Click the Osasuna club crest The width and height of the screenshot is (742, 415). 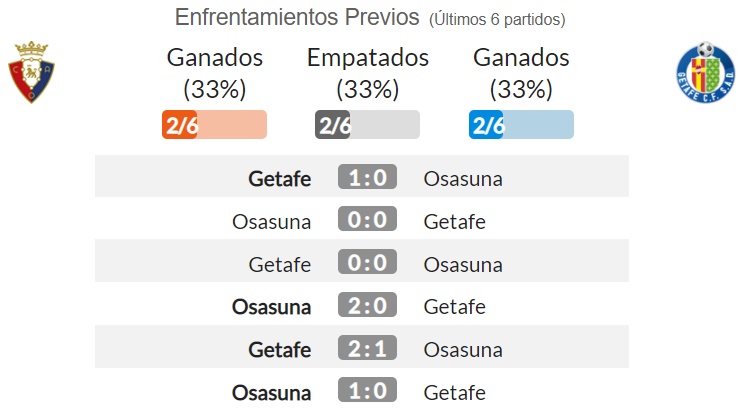(x=31, y=72)
